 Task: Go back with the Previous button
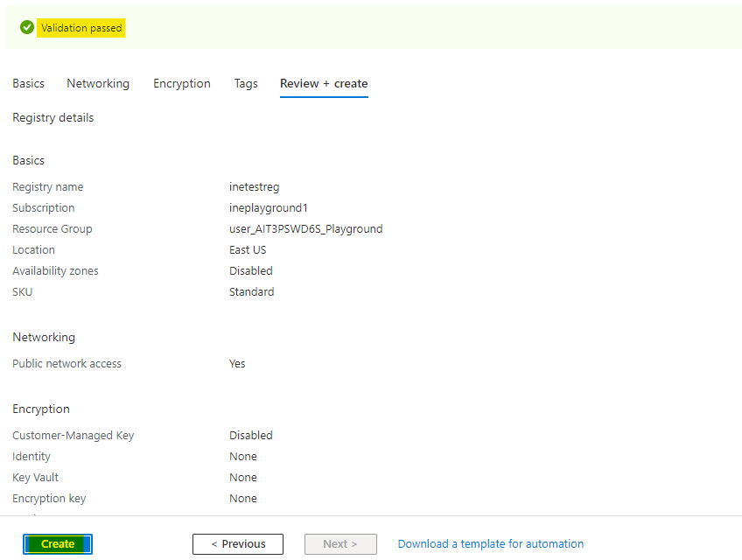pyautogui.click(x=238, y=544)
